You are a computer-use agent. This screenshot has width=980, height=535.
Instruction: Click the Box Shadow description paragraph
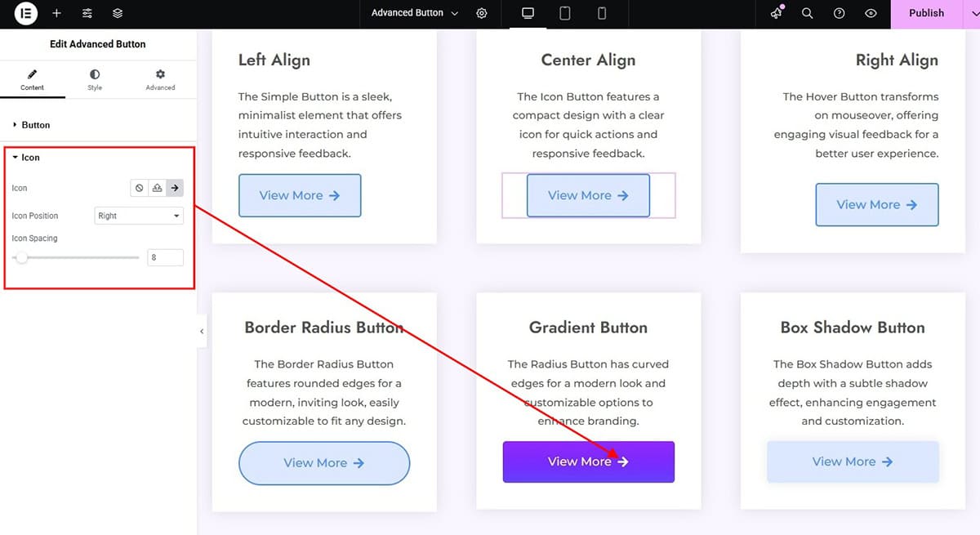point(853,393)
